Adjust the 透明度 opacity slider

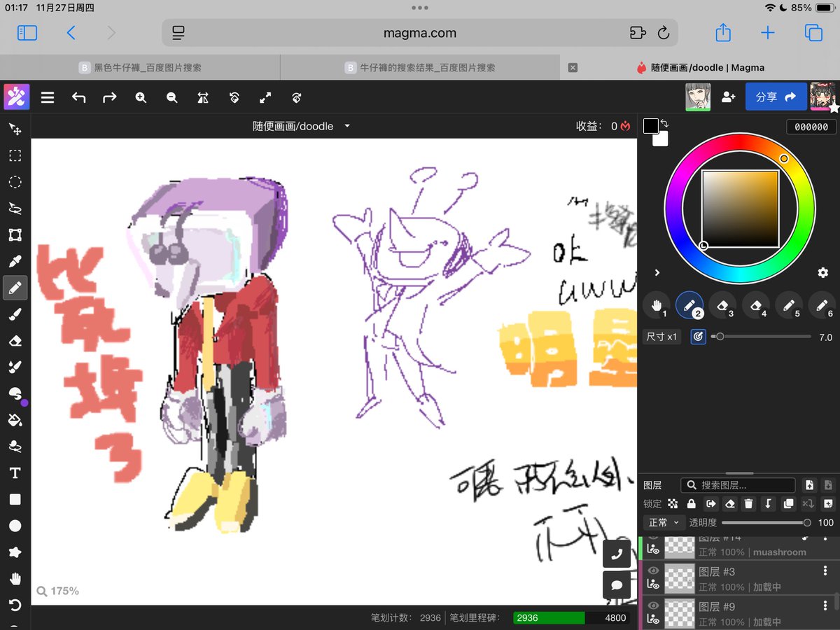pyautogui.click(x=766, y=523)
